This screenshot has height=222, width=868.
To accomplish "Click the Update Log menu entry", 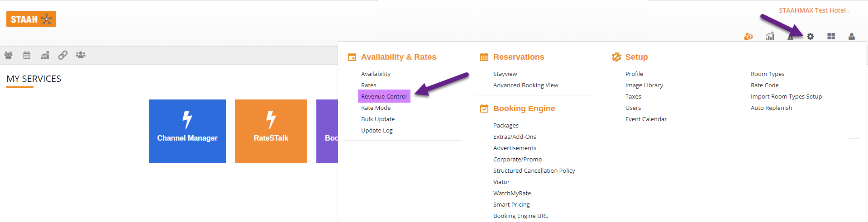I will tap(377, 130).
